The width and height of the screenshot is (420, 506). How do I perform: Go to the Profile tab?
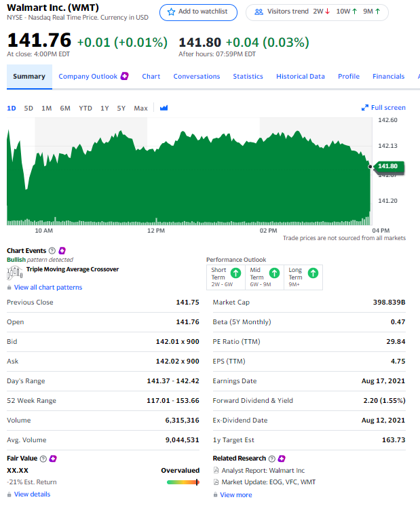[x=349, y=77]
